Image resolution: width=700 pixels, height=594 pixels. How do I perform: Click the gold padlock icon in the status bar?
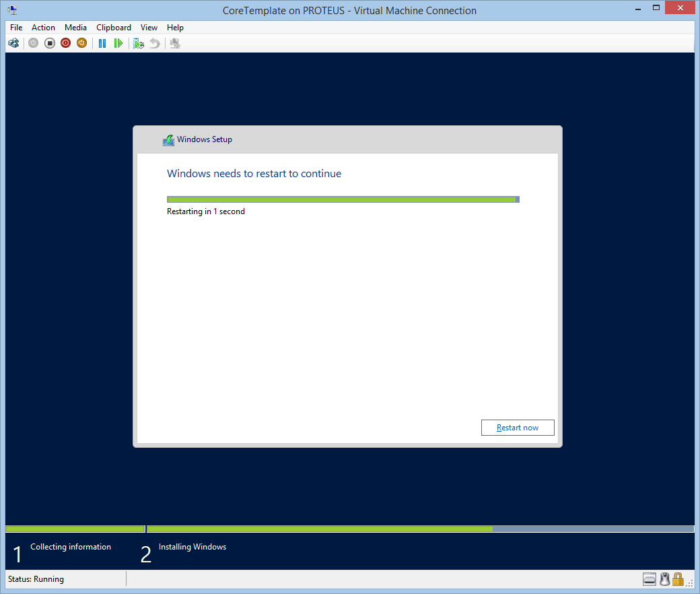pyautogui.click(x=678, y=579)
